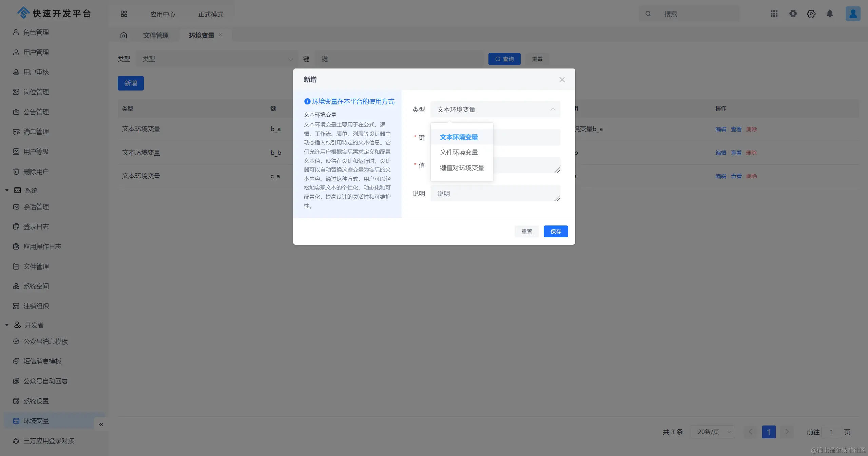
Task: Open the apps grid icon in header
Action: click(x=774, y=14)
